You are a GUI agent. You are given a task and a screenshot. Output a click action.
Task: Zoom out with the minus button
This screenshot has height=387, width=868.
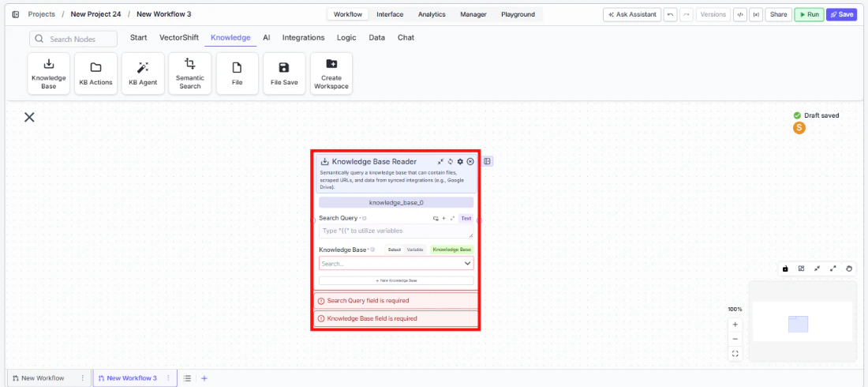735,339
